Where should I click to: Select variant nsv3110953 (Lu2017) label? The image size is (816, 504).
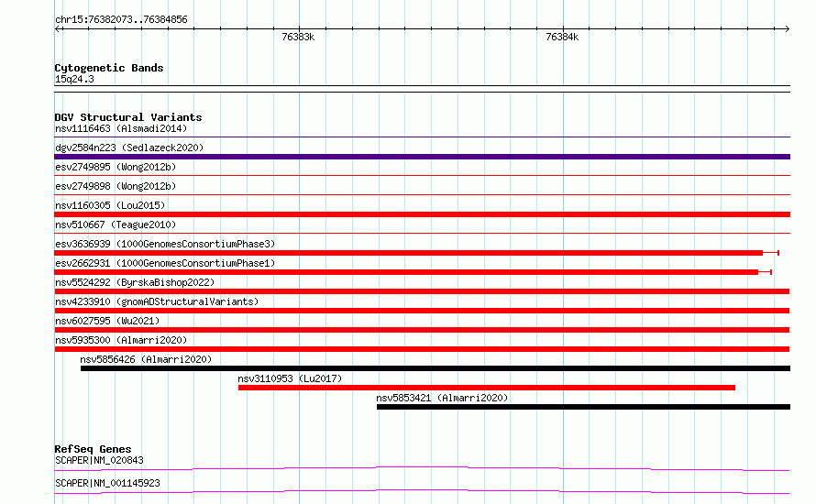[x=290, y=378]
